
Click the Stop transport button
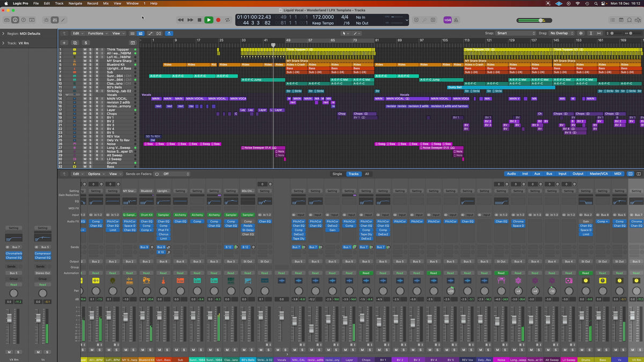(199, 20)
